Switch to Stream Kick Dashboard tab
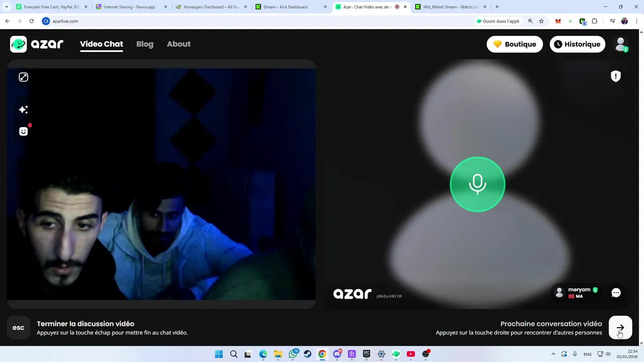The height and width of the screenshot is (362, 644). click(x=291, y=7)
